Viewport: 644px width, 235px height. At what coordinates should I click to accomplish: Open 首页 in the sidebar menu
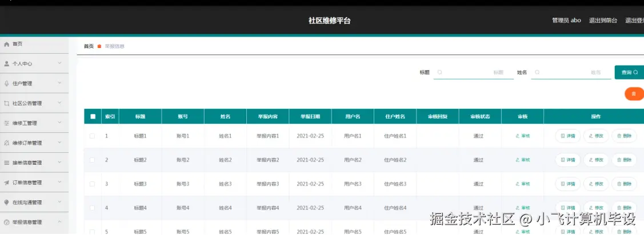pyautogui.click(x=34, y=44)
